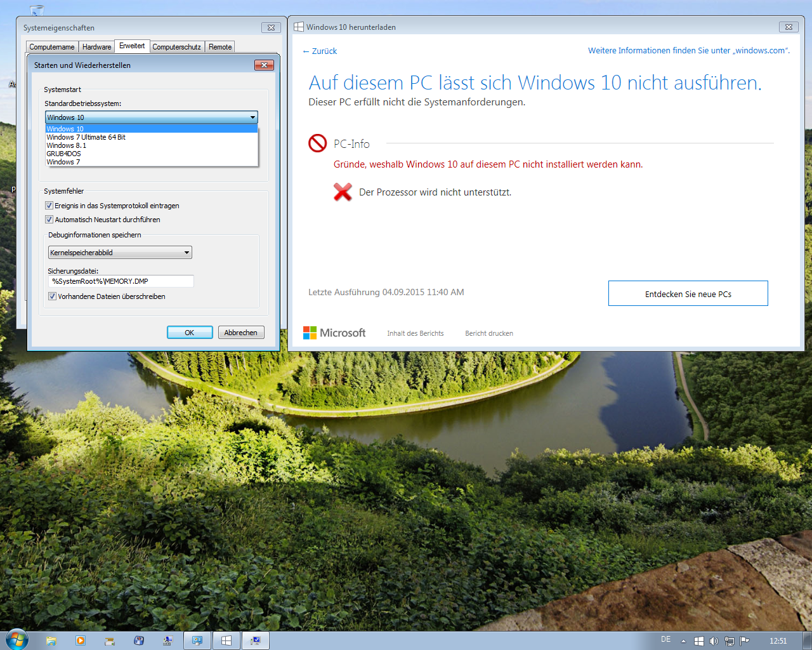Click the computer network taskbar icon
The height and width of the screenshot is (650, 812).
167,640
